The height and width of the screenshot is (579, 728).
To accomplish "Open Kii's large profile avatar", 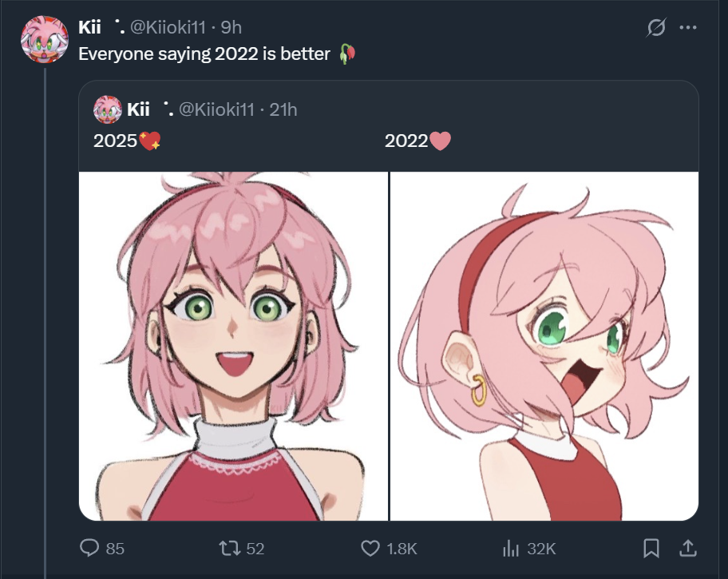I will pos(45,39).
